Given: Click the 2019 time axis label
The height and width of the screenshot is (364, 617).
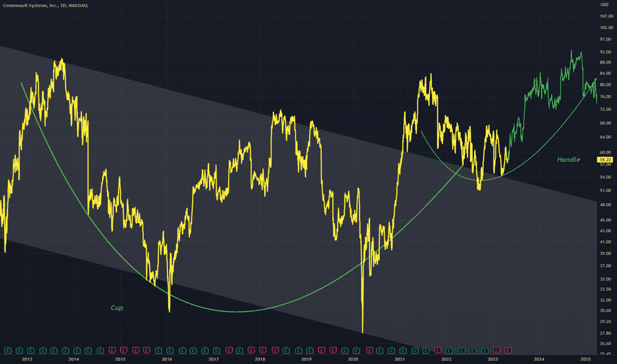Looking at the screenshot, I should point(306,359).
